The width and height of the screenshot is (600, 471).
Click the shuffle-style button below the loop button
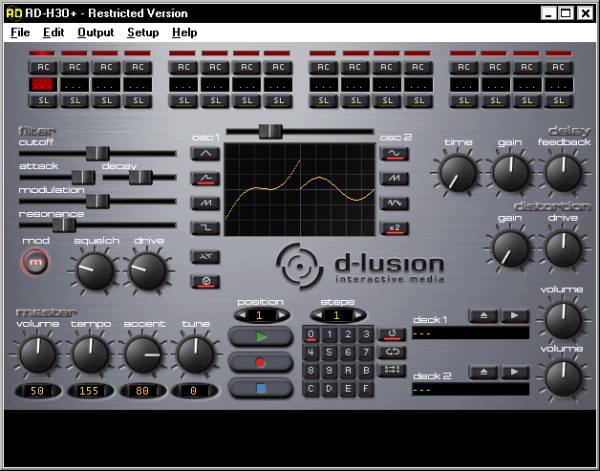tap(391, 370)
